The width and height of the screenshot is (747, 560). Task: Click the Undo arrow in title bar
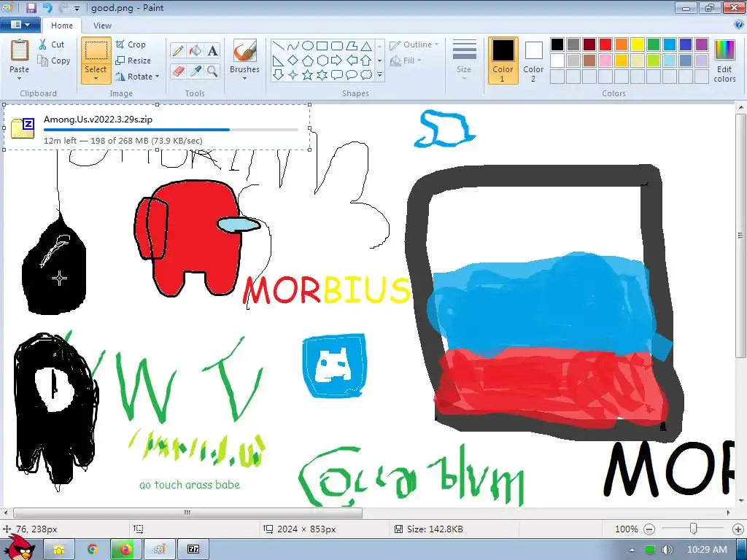click(47, 7)
